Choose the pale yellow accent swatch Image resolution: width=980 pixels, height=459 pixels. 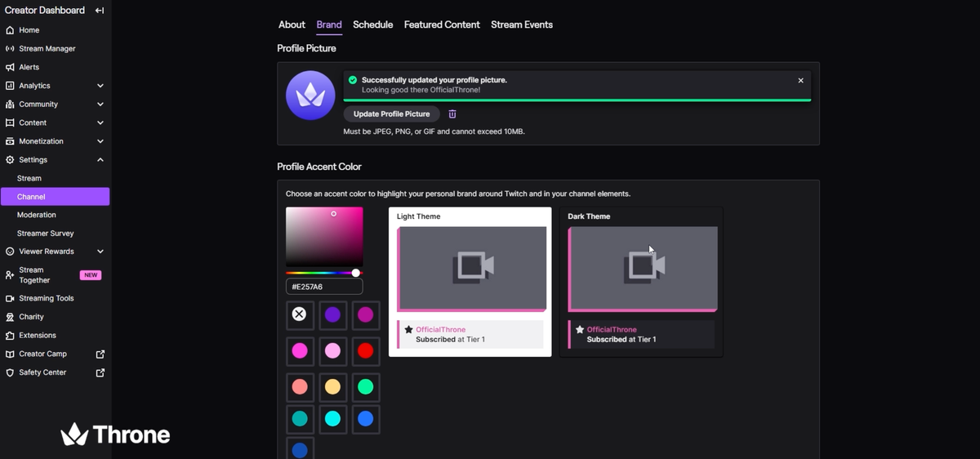[332, 386]
